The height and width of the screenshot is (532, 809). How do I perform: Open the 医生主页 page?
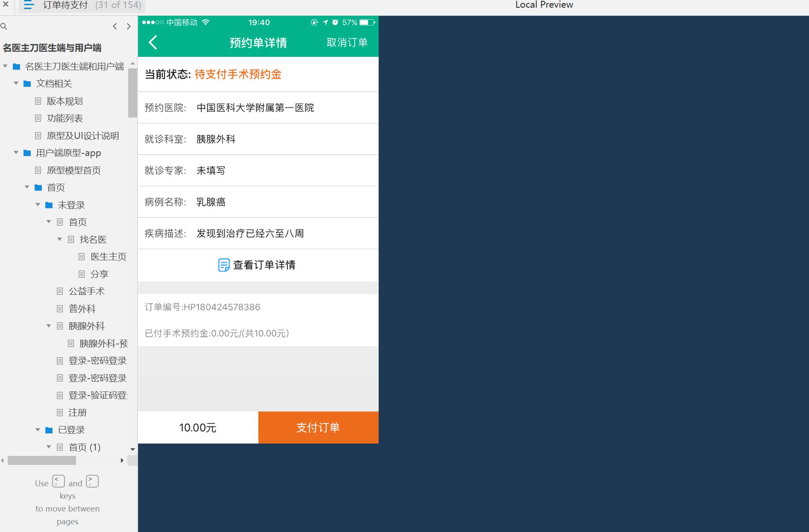[109, 257]
